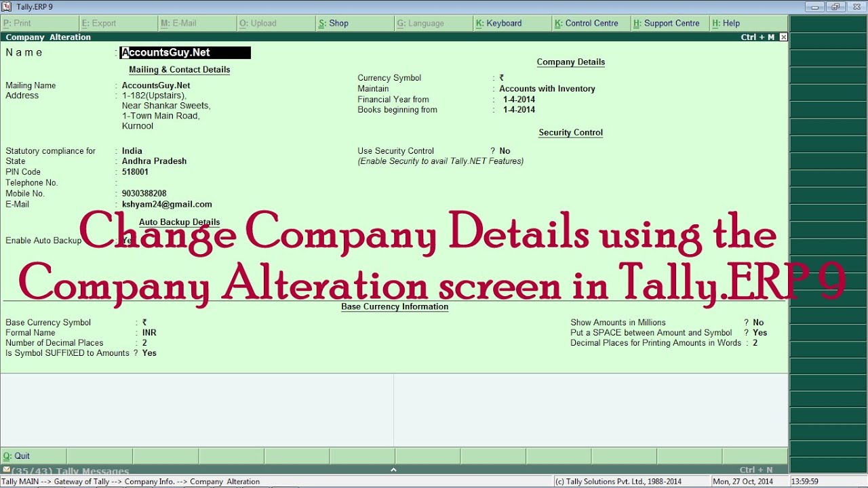Click the Tally Solutions copyright text
The height and width of the screenshot is (488, 868).
[x=618, y=482]
